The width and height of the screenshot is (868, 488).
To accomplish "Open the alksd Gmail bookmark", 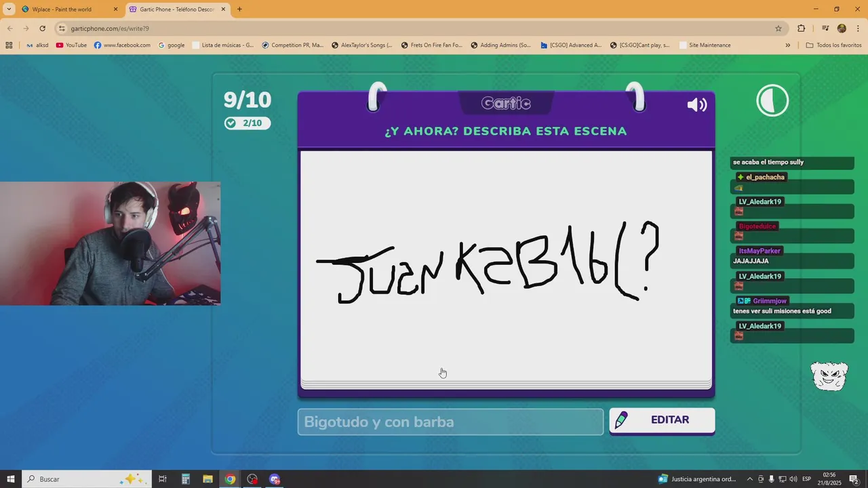I will tap(37, 45).
